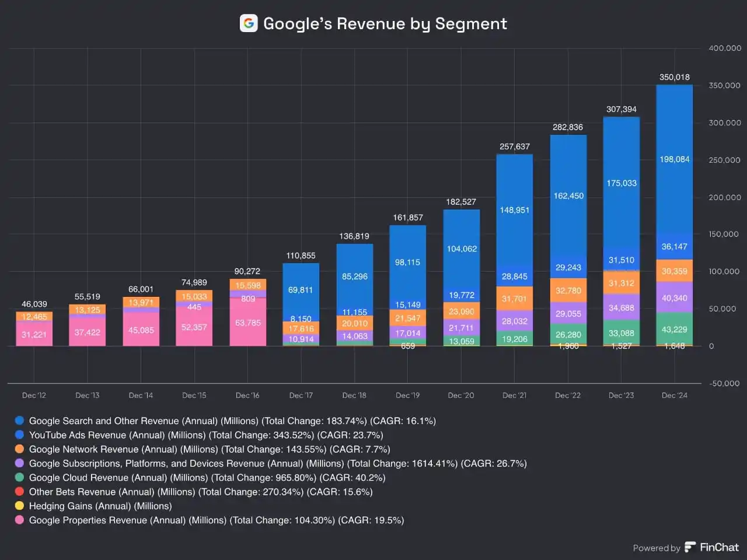
Task: Toggle the YouTube Ads Revenue legend dot
Action: [x=19, y=435]
